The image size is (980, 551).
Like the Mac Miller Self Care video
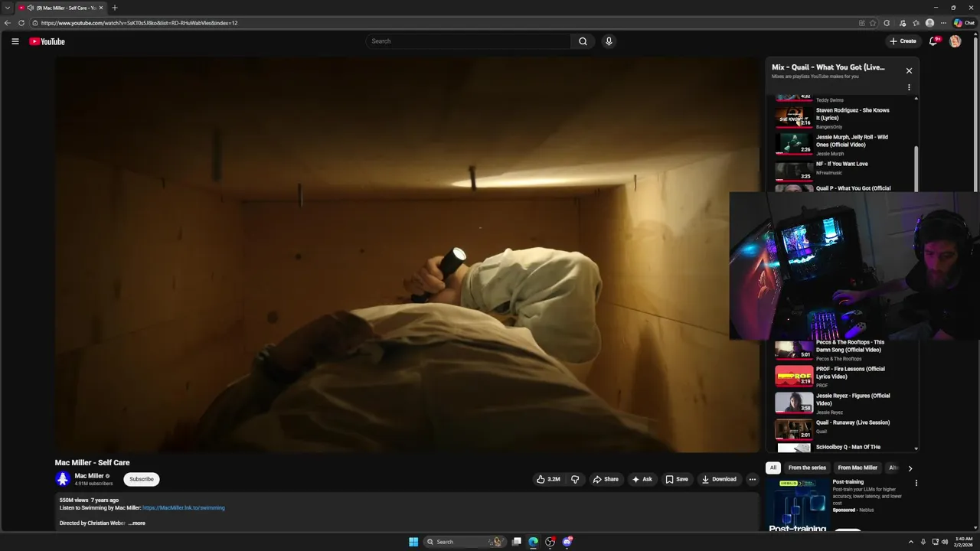click(x=548, y=479)
